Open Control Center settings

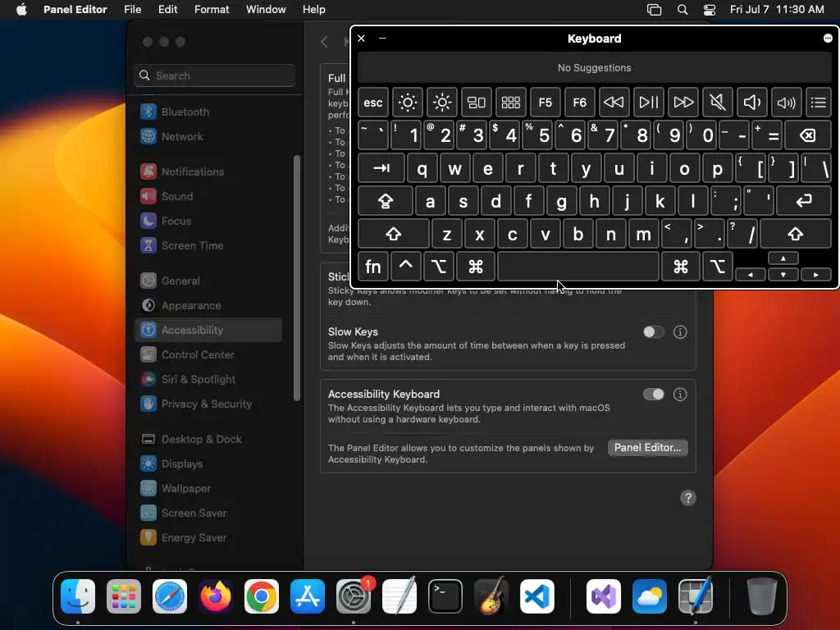[209, 354]
